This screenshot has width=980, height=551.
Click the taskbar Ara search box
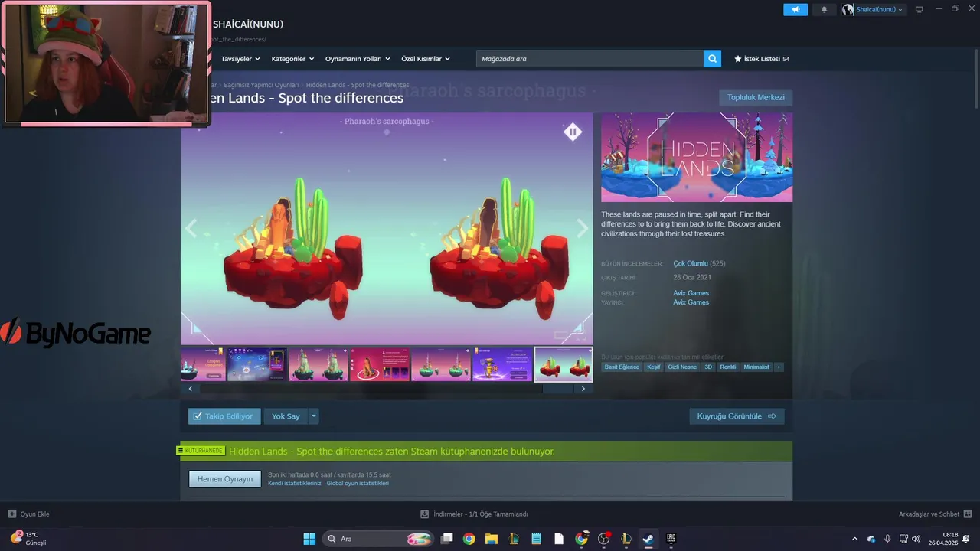[380, 539]
